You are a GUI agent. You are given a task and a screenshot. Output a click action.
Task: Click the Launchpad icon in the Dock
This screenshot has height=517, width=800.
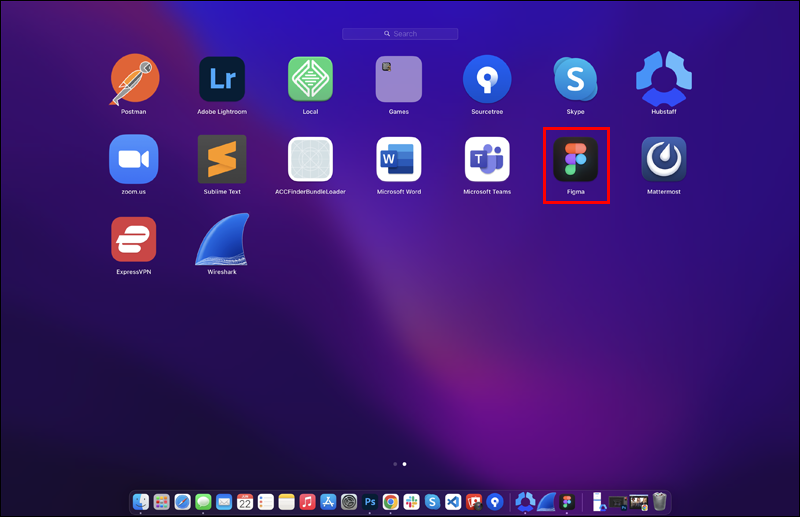[162, 502]
